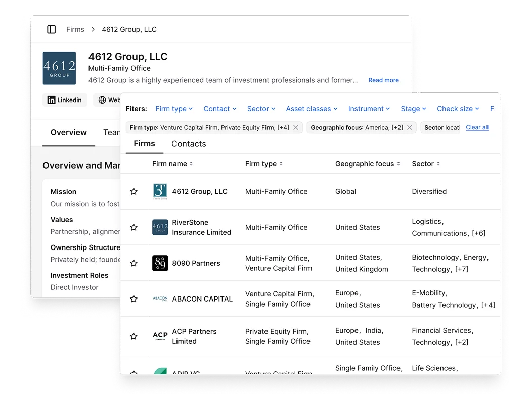This screenshot has width=532, height=398.
Task: Star the ABACON CAPITAL row
Action: coord(134,298)
